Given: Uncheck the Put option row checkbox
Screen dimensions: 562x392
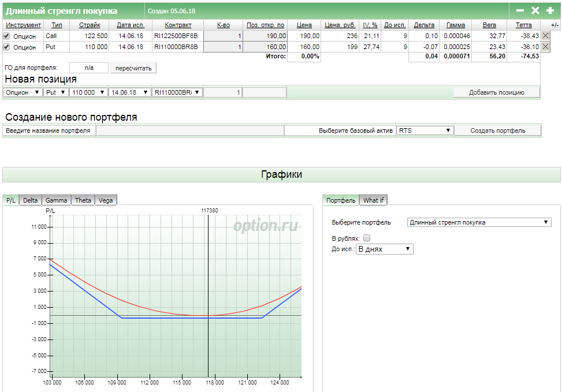Looking at the screenshot, I should click(7, 47).
